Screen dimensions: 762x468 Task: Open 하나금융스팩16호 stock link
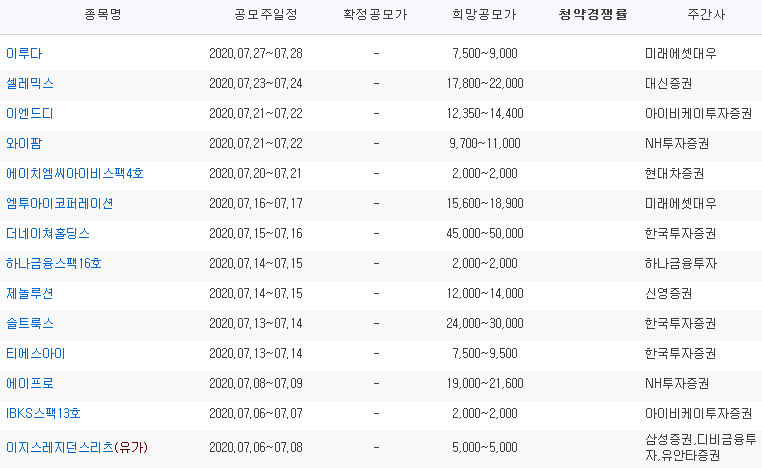click(x=54, y=263)
